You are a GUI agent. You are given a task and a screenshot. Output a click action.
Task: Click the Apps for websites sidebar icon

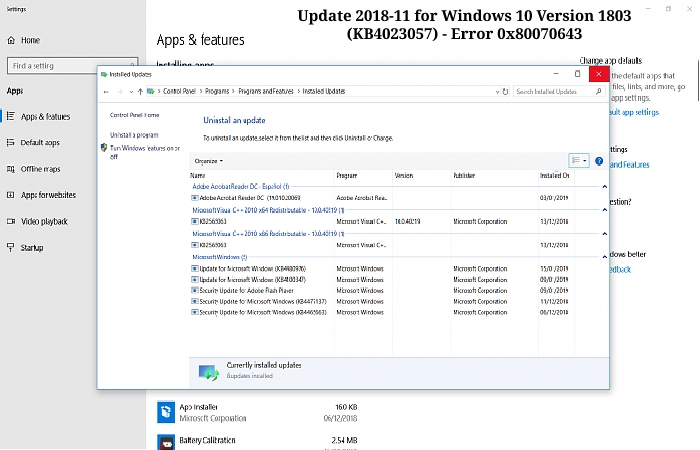(x=11, y=195)
